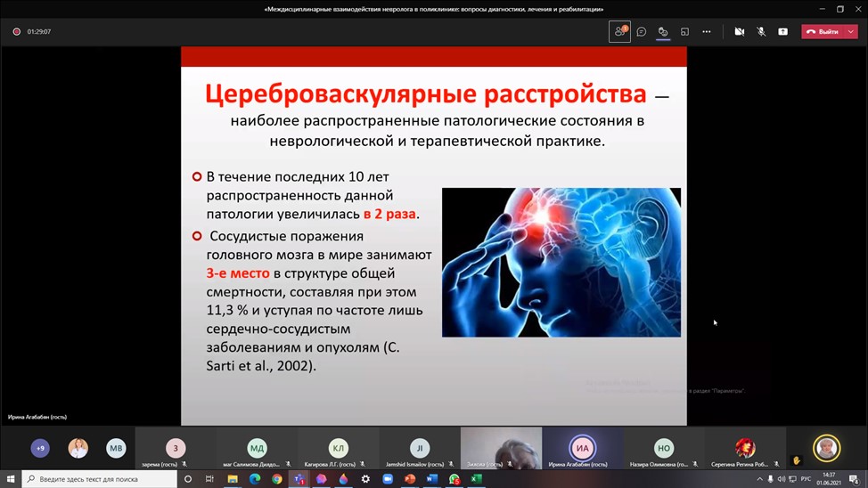Open the share content tray
This screenshot has height=488, width=868.
(782, 31)
